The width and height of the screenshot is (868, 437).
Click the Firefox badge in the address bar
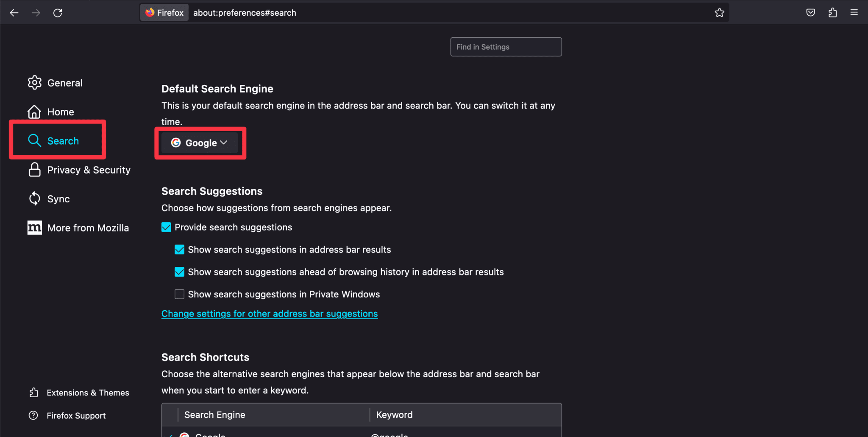point(164,12)
